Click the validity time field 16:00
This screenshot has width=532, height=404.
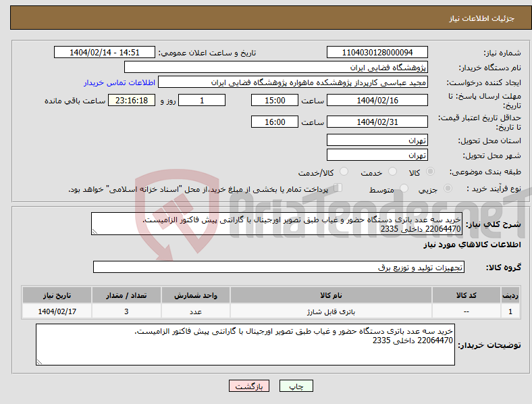click(x=275, y=122)
